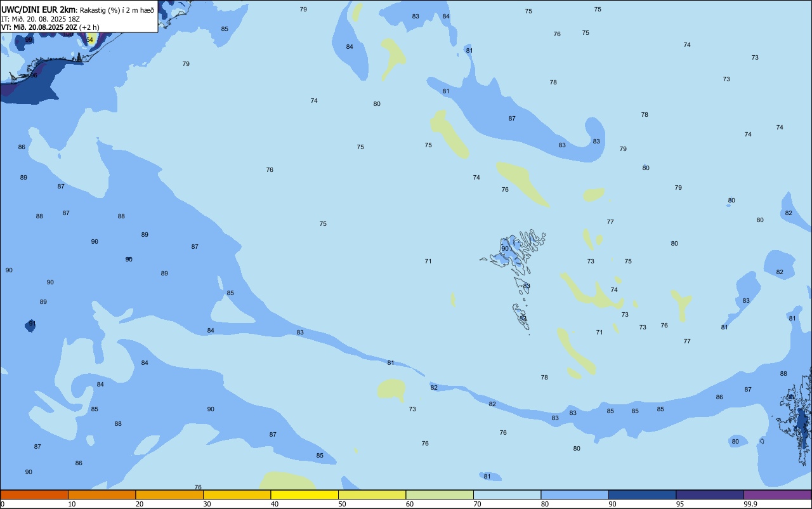The image size is (812, 509).
Task: Click the '54' value on the yellow patch
Action: [x=89, y=39]
